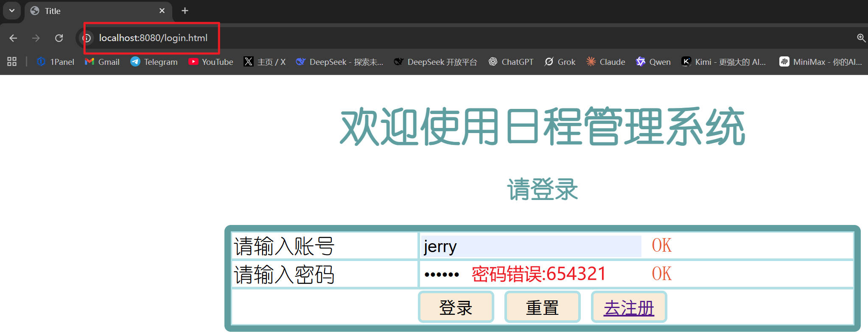Click the OK text beside the account field
Screen dimensions: 868x336
coord(662,245)
